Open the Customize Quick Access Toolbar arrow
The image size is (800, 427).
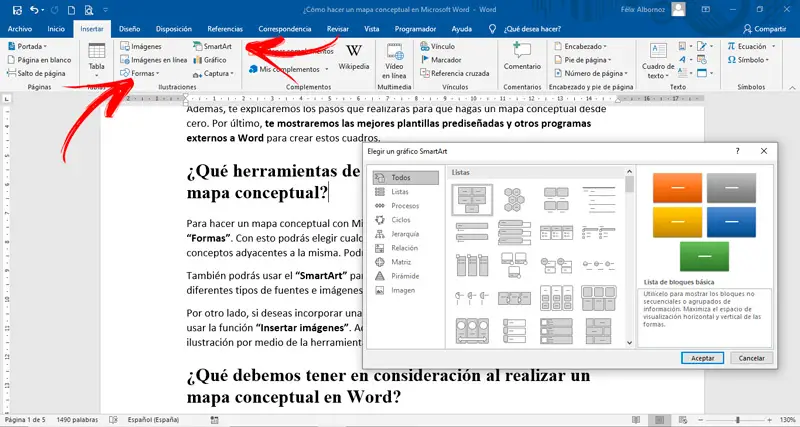(x=106, y=10)
